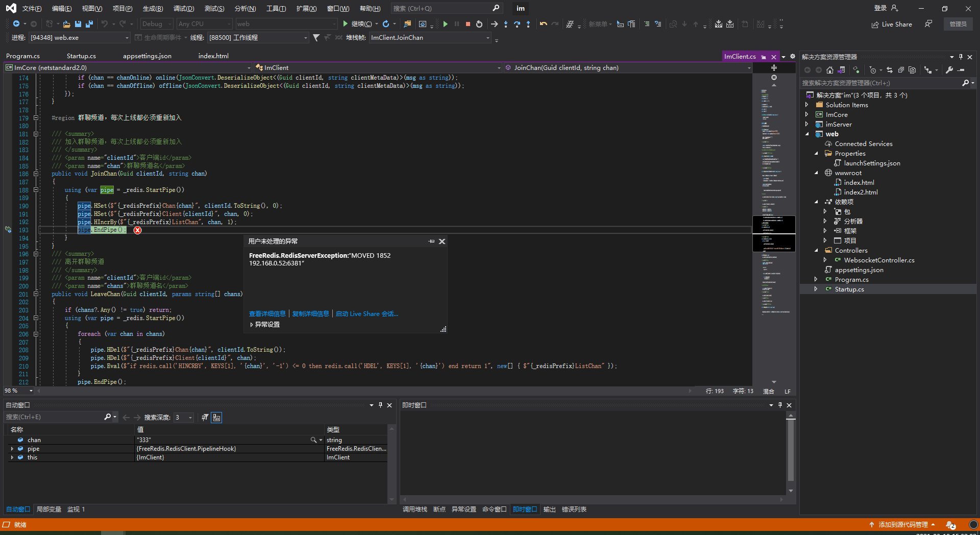Expand the ImCore project node

[x=807, y=115]
